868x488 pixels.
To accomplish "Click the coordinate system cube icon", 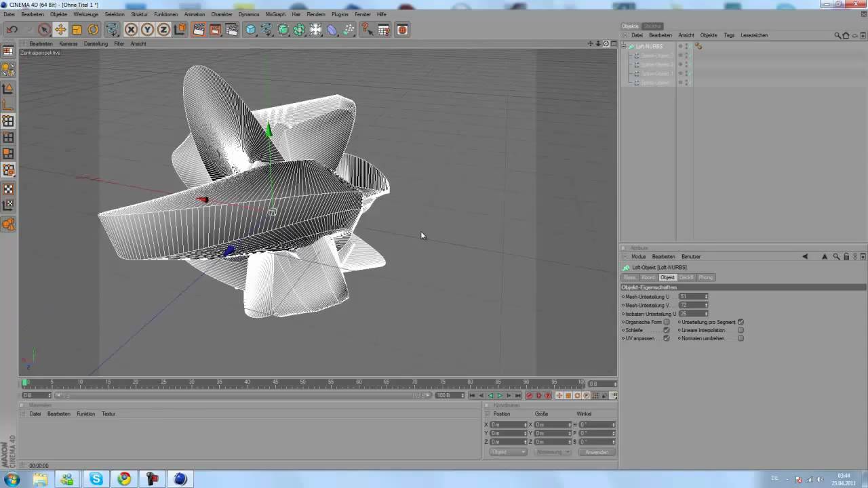I will [x=180, y=30].
